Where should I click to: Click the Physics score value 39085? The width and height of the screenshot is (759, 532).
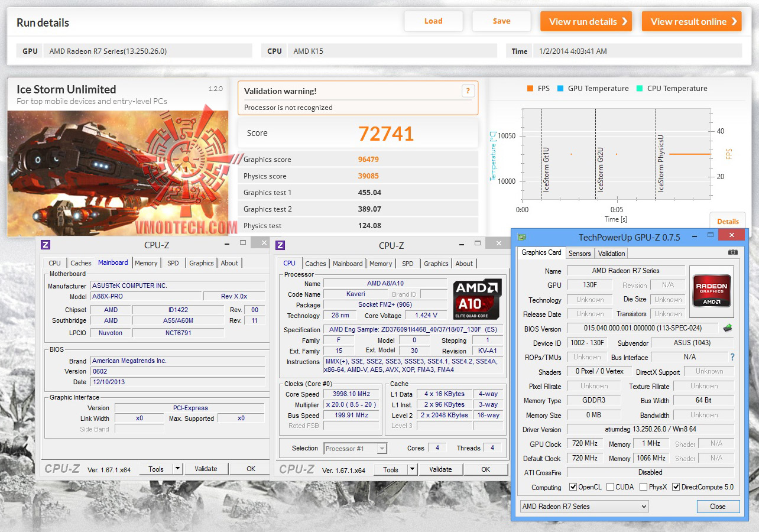pyautogui.click(x=368, y=176)
